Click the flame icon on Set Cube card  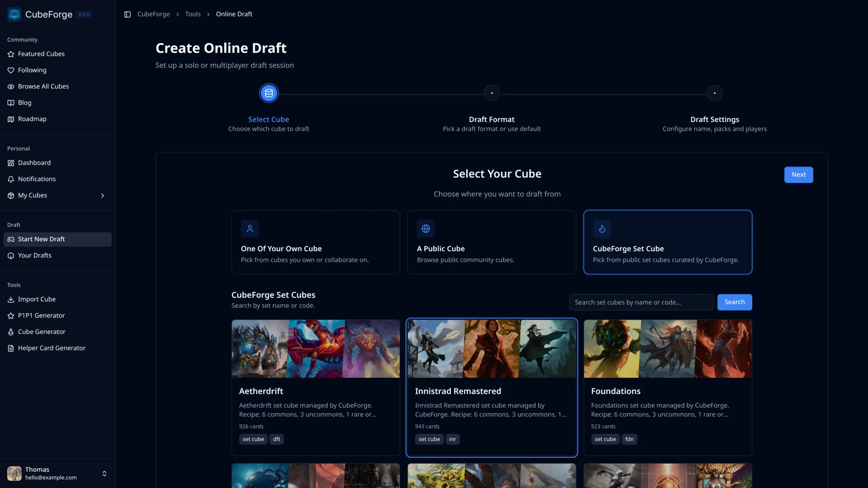(602, 229)
